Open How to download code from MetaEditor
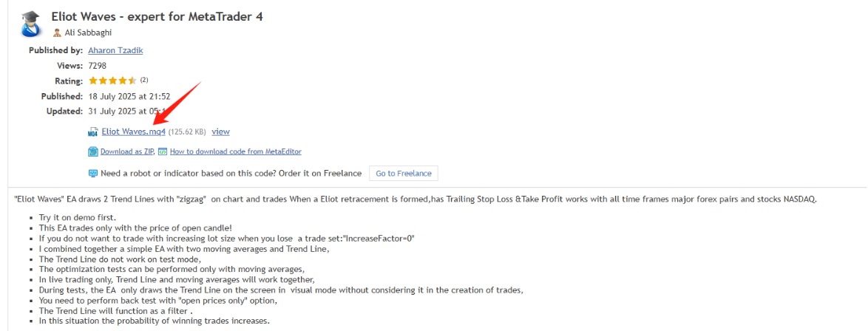This screenshot has width=868, height=331. coord(235,151)
